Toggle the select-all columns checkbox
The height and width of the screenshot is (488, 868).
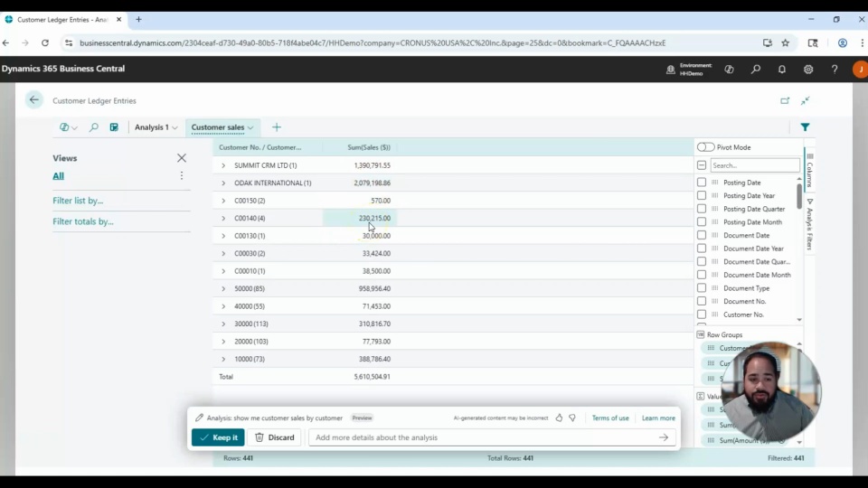point(702,164)
